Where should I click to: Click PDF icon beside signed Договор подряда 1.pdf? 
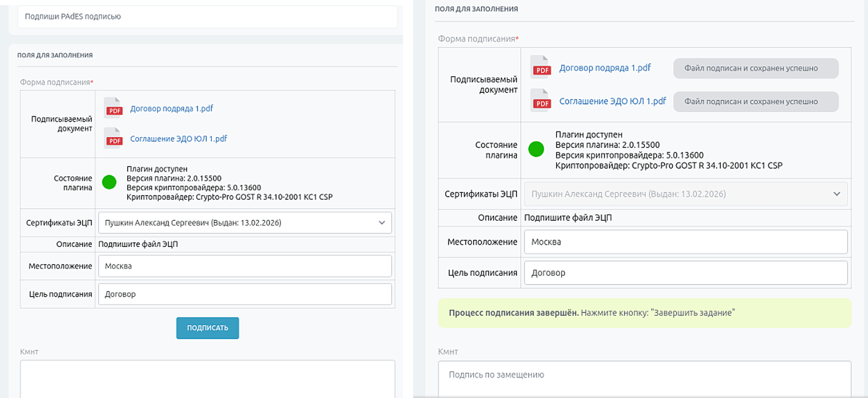pyautogui.click(x=541, y=68)
